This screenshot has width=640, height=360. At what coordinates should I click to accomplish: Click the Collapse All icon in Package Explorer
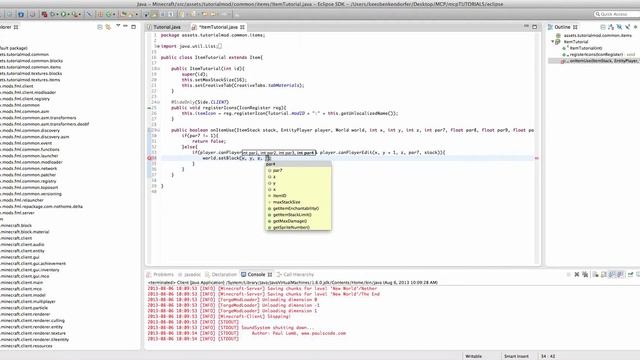click(x=100, y=27)
